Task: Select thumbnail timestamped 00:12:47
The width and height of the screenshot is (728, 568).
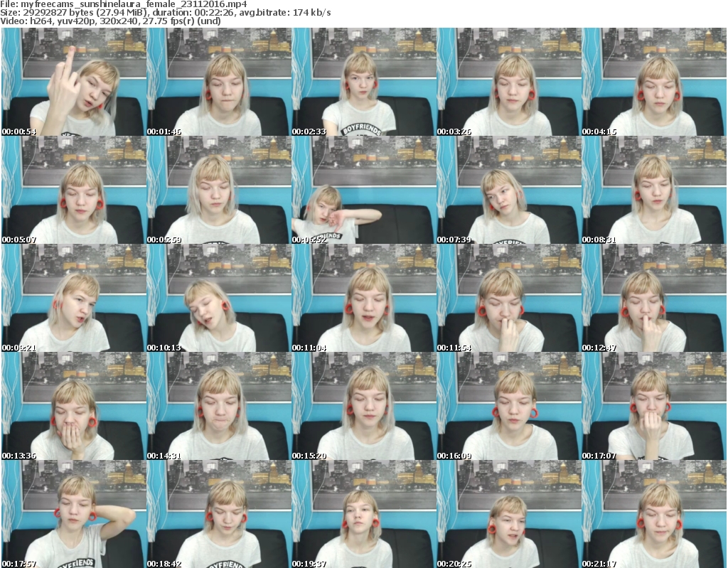Action: point(654,298)
